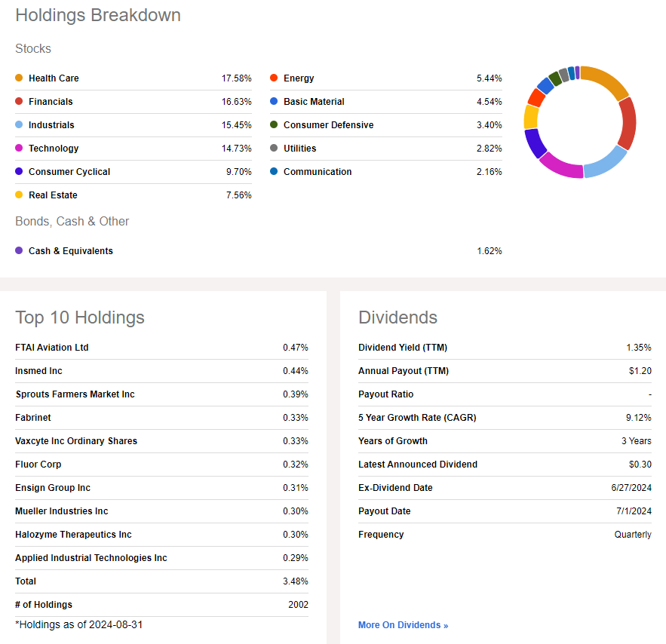This screenshot has width=666, height=644.
Task: Select the Industrials light blue legend dot
Action: 19,125
